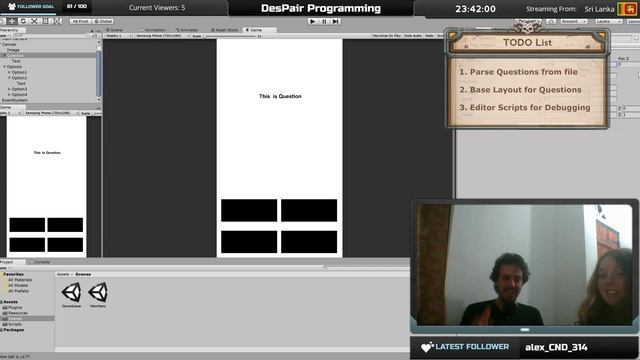Image resolution: width=640 pixels, height=360 pixels.
Task: Open the Account dropdown
Action: click(573, 21)
